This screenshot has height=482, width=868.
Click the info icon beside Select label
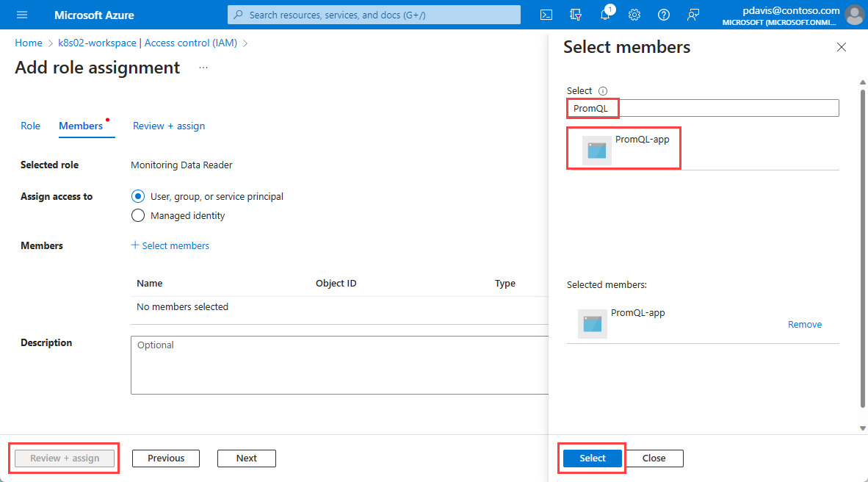tap(603, 91)
